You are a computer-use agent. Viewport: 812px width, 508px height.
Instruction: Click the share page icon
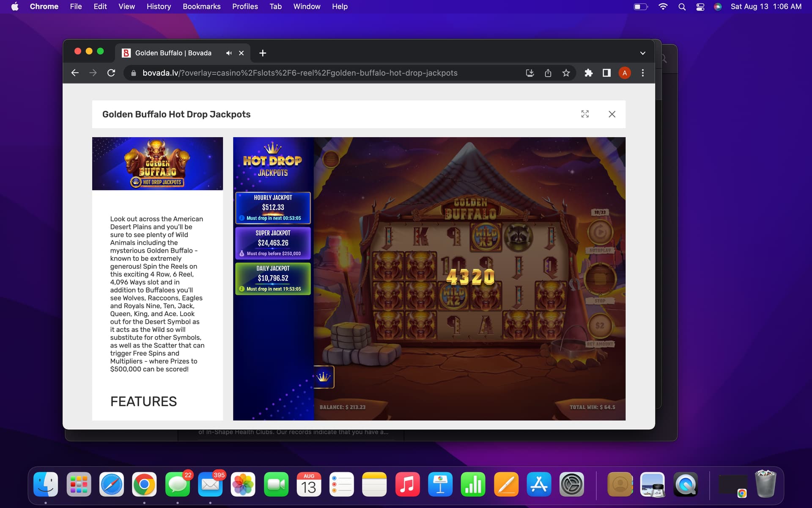(548, 73)
